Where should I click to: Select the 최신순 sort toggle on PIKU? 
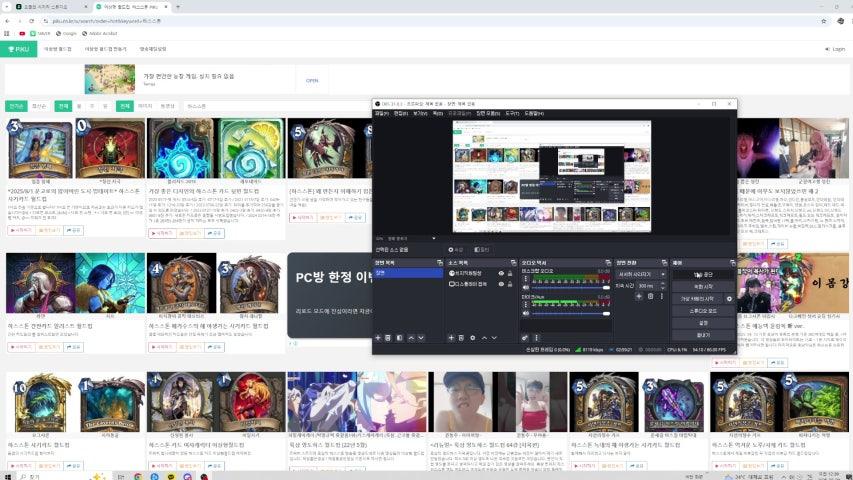coord(39,106)
